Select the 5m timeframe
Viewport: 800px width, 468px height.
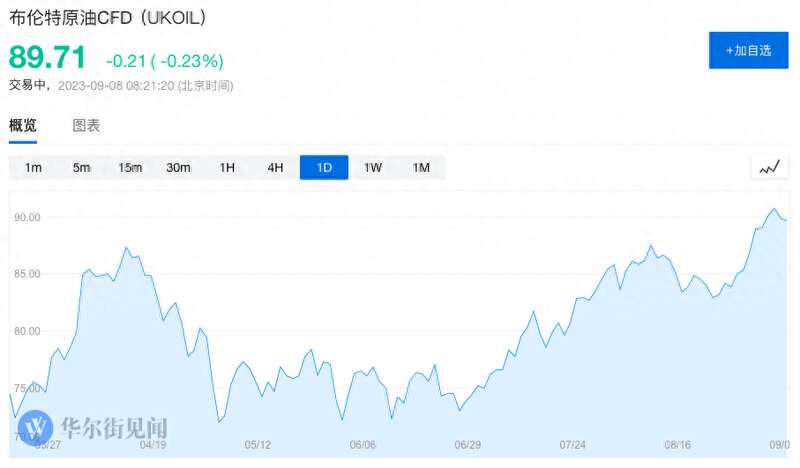point(81,167)
